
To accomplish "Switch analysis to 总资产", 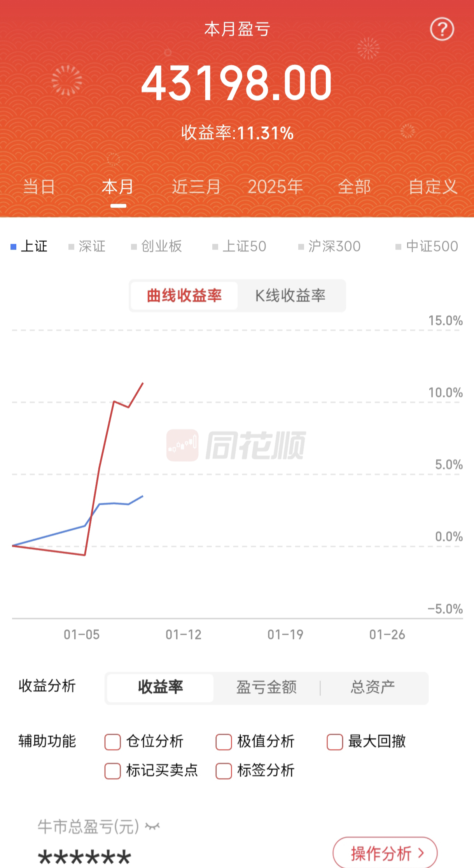I will (x=373, y=687).
